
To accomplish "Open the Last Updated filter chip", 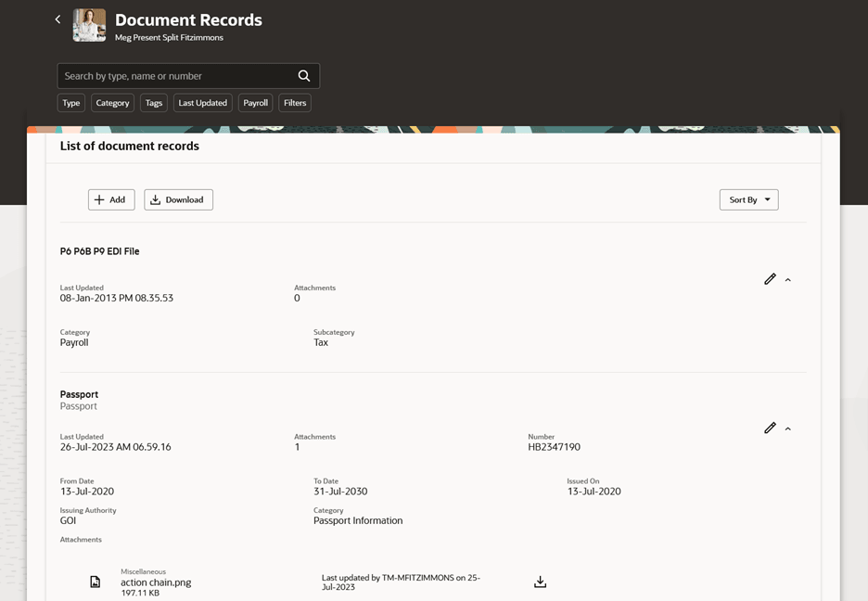I will tap(202, 103).
